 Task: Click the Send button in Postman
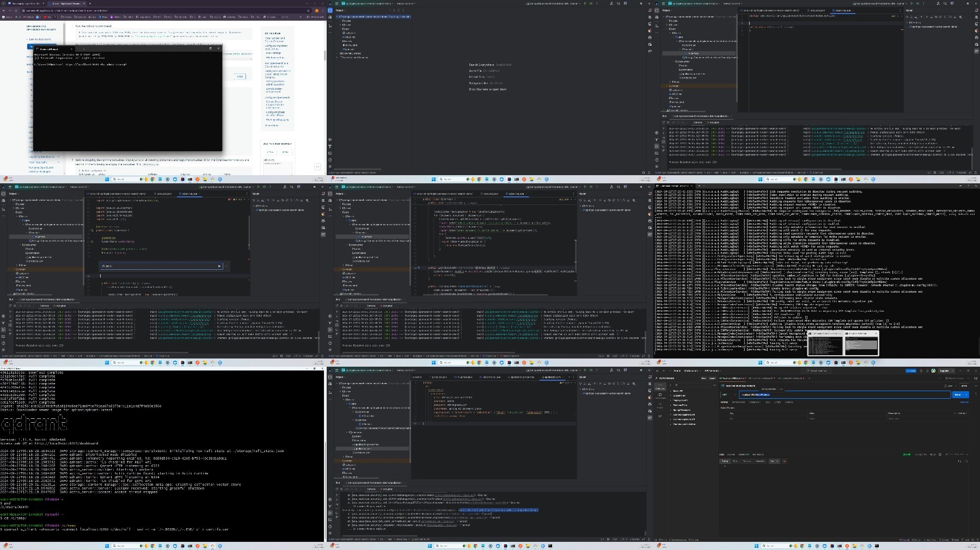pyautogui.click(x=958, y=394)
